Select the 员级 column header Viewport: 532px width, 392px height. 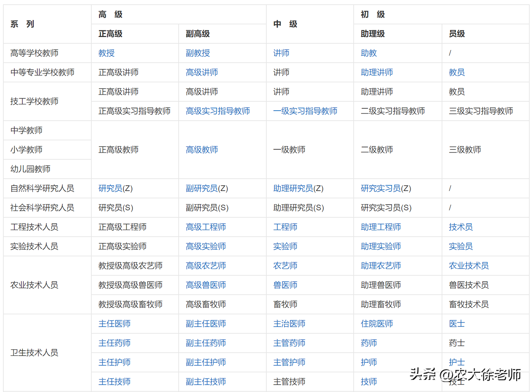(486, 34)
